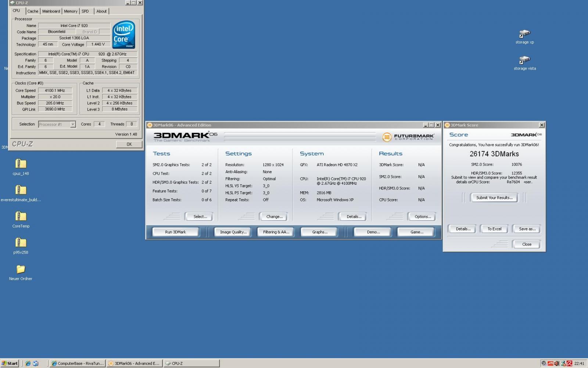Click Save as... in Score window
The width and height of the screenshot is (588, 368).
[x=527, y=229]
